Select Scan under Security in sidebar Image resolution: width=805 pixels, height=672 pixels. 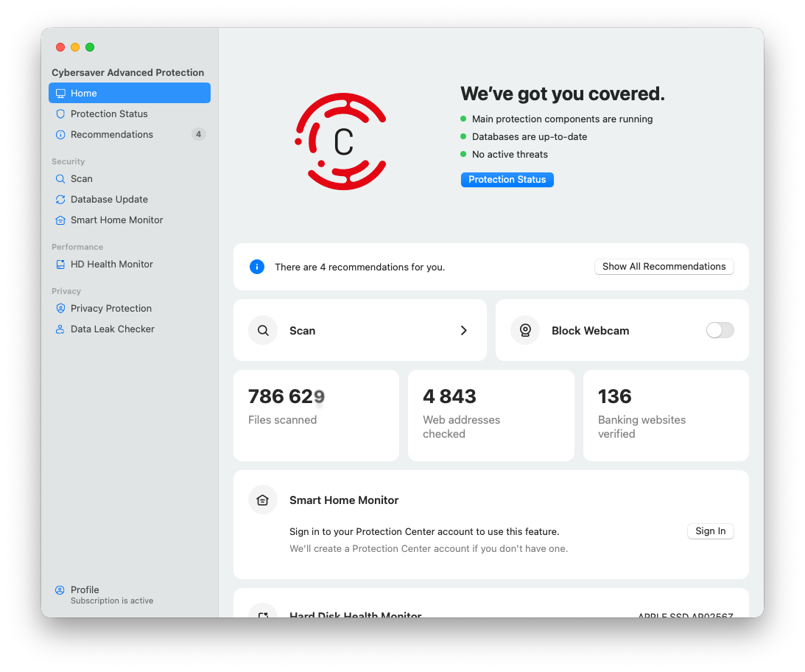click(x=81, y=179)
